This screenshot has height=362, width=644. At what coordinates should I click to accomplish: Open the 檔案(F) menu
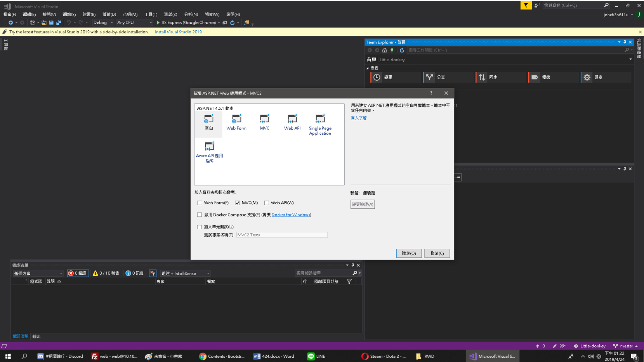(10, 14)
